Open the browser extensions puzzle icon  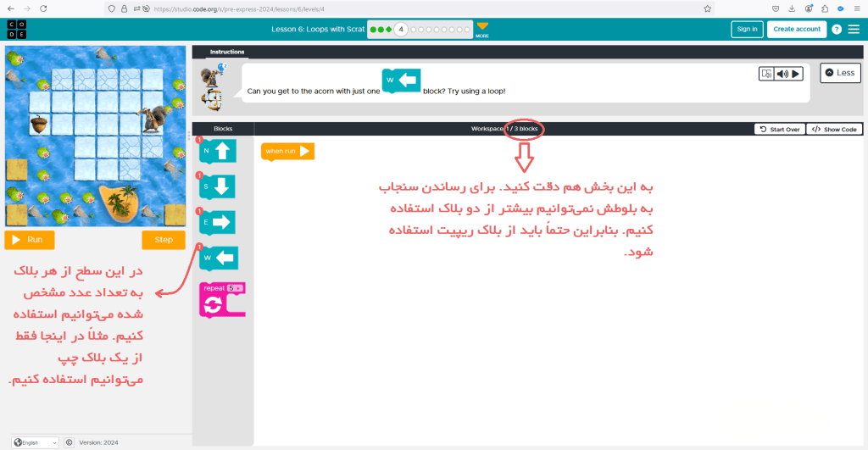point(824,8)
